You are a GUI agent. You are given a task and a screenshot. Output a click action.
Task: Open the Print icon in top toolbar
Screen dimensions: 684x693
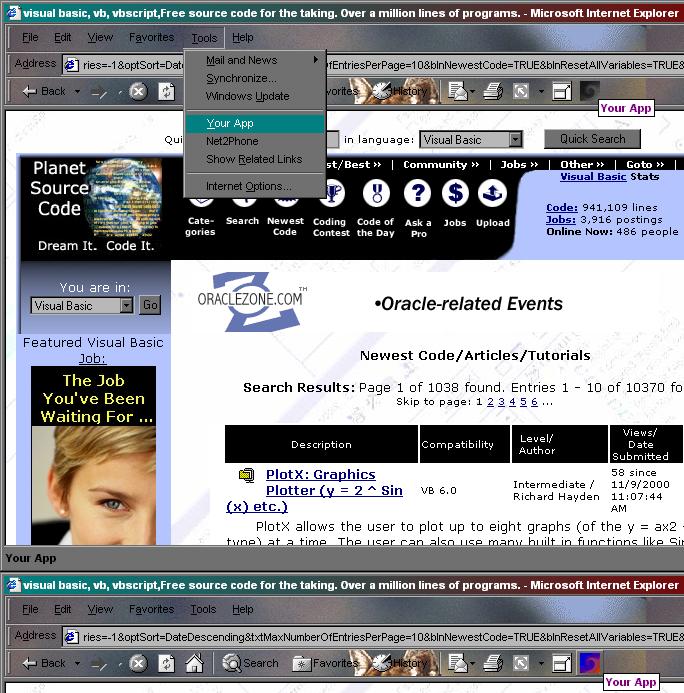[493, 91]
